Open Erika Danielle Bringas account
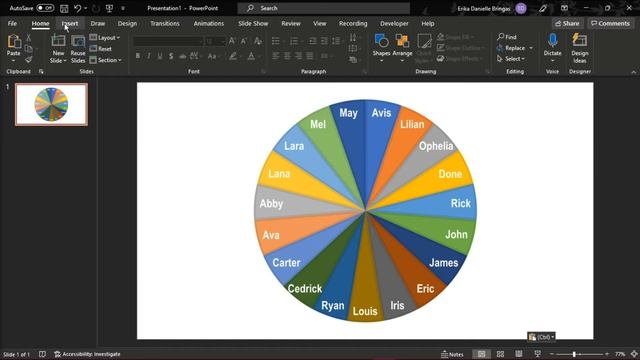The image size is (640, 360). pyautogui.click(x=492, y=8)
